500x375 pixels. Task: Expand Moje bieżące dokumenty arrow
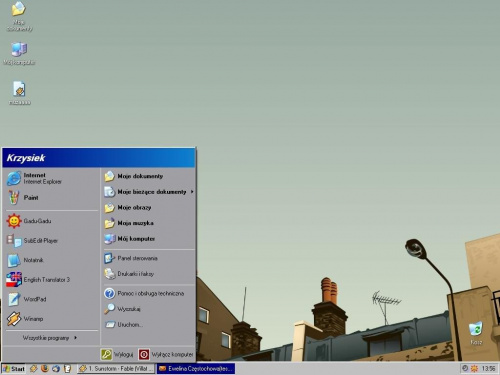click(192, 192)
